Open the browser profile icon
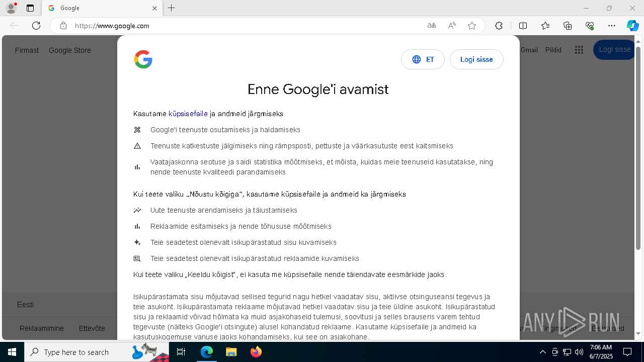The width and height of the screenshot is (644, 362). coord(11,8)
